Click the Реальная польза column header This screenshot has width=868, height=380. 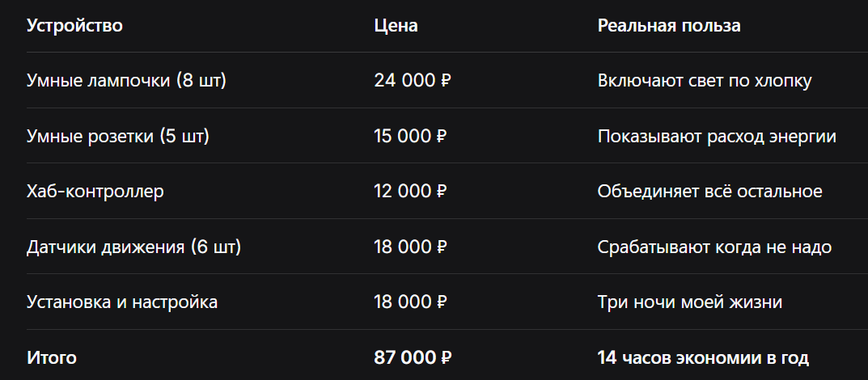(x=669, y=25)
